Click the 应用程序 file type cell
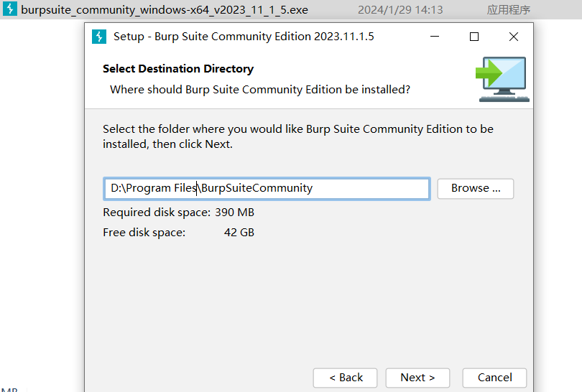 tap(509, 9)
